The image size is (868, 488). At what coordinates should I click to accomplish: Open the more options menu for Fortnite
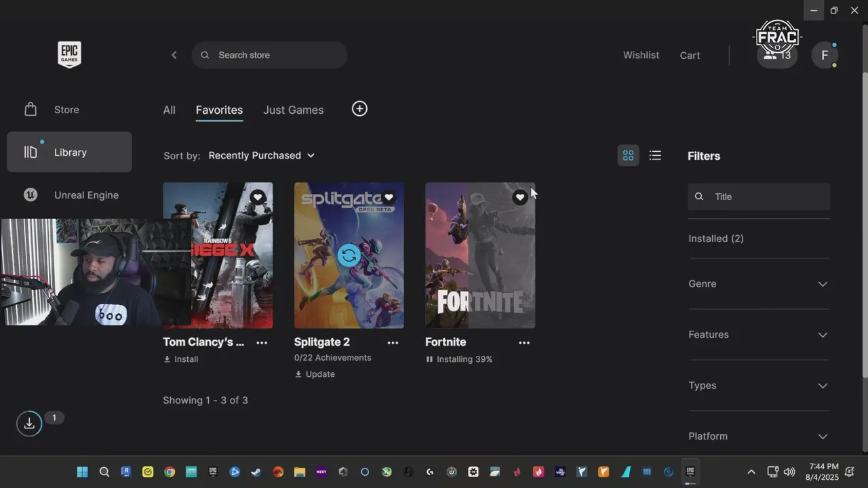524,342
